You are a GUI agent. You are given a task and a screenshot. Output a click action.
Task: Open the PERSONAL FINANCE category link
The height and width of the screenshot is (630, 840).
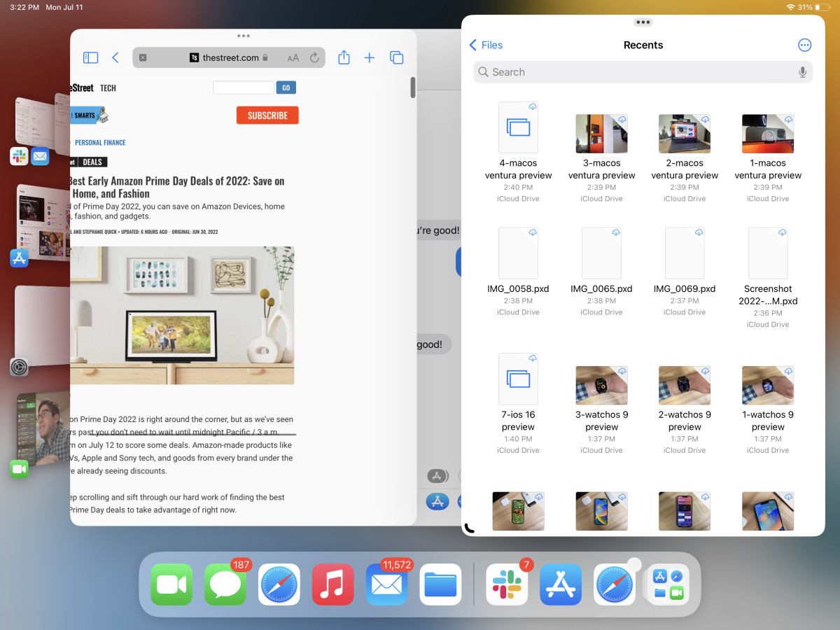[100, 143]
